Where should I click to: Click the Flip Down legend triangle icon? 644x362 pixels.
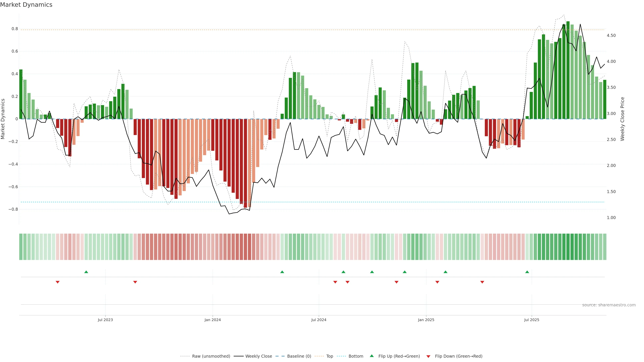pos(428,356)
